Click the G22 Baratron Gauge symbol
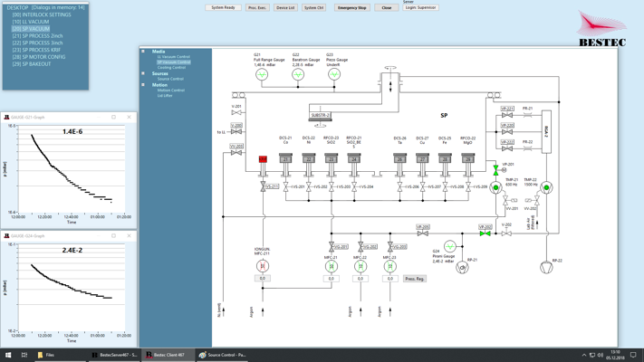The image size is (644, 362). pyautogui.click(x=298, y=75)
